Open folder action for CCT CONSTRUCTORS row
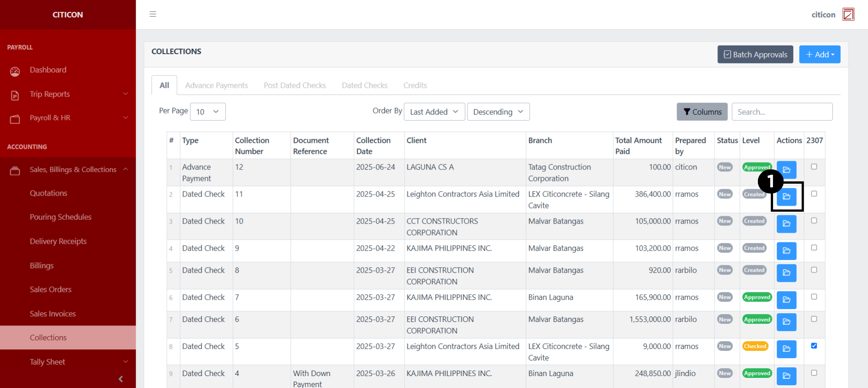This screenshot has height=388, width=868. click(786, 224)
